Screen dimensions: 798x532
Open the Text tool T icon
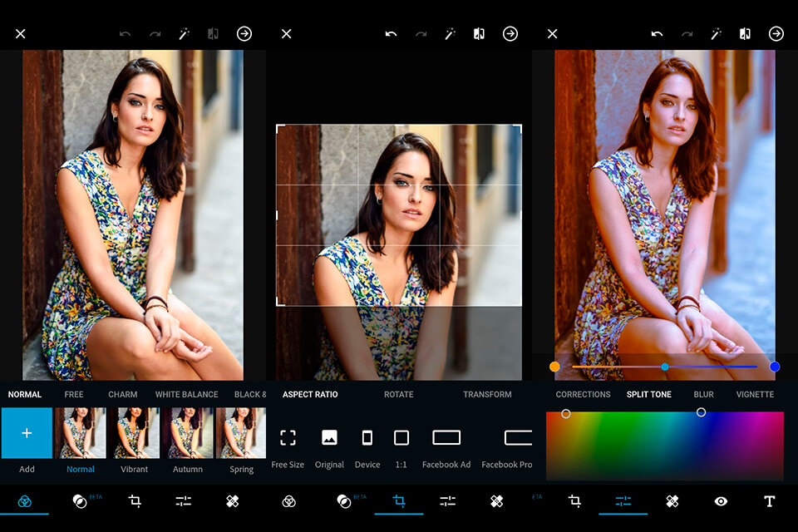(x=769, y=501)
